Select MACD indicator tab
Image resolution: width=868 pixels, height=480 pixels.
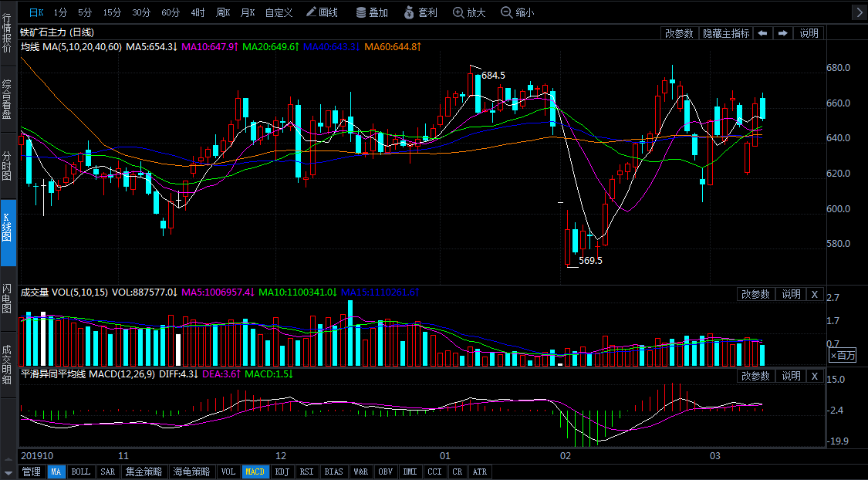coord(255,472)
